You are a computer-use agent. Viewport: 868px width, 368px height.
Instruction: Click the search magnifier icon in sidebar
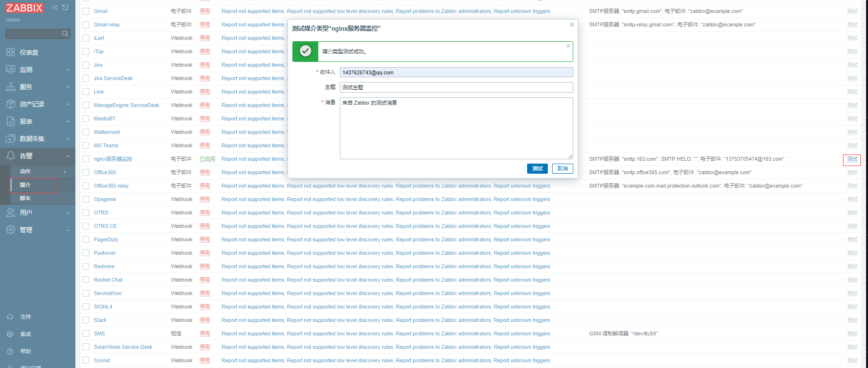coord(65,34)
